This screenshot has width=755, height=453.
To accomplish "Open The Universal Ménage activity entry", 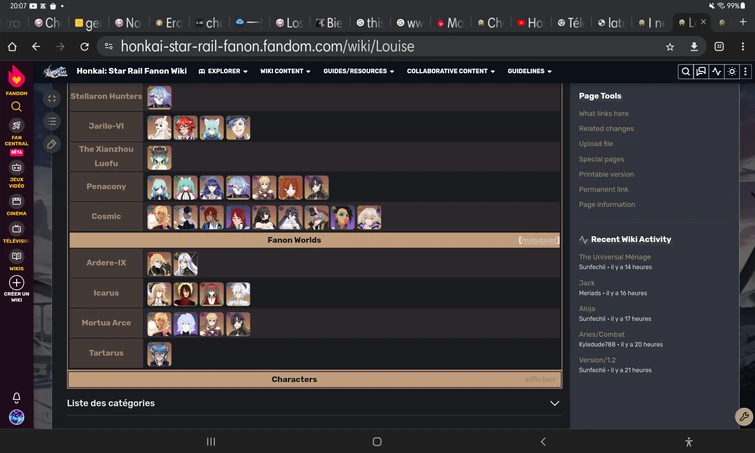I will [614, 257].
